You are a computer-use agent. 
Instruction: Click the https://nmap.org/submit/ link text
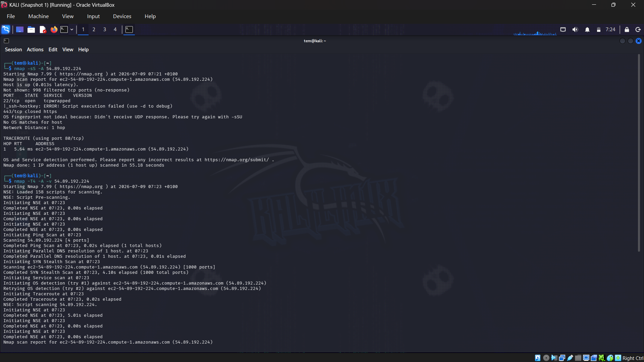coord(237,160)
